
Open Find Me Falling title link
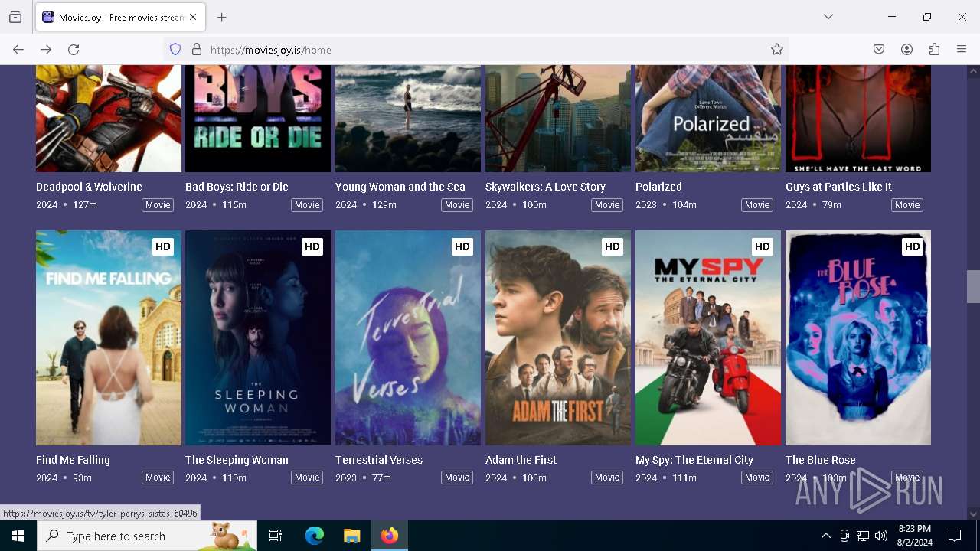(x=73, y=460)
